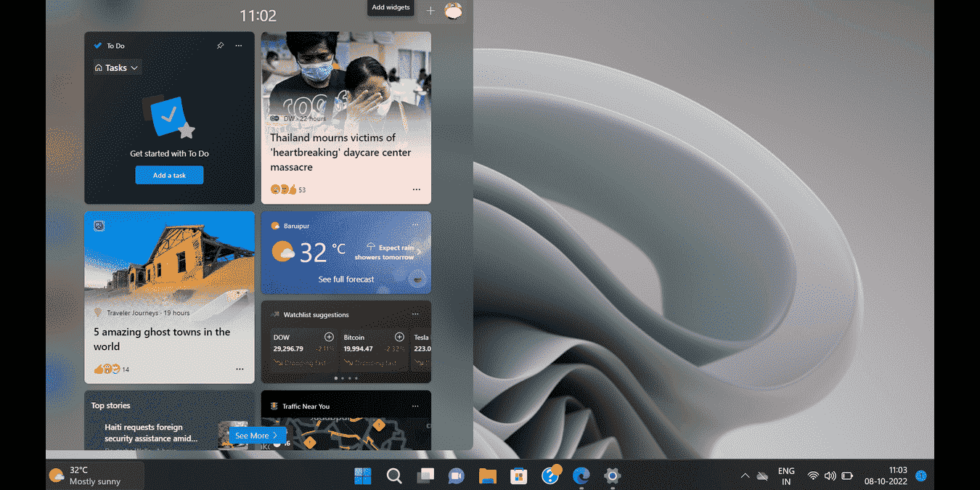980x490 pixels.
Task: Expand the weather forecast for Baruipur
Action: click(346, 279)
